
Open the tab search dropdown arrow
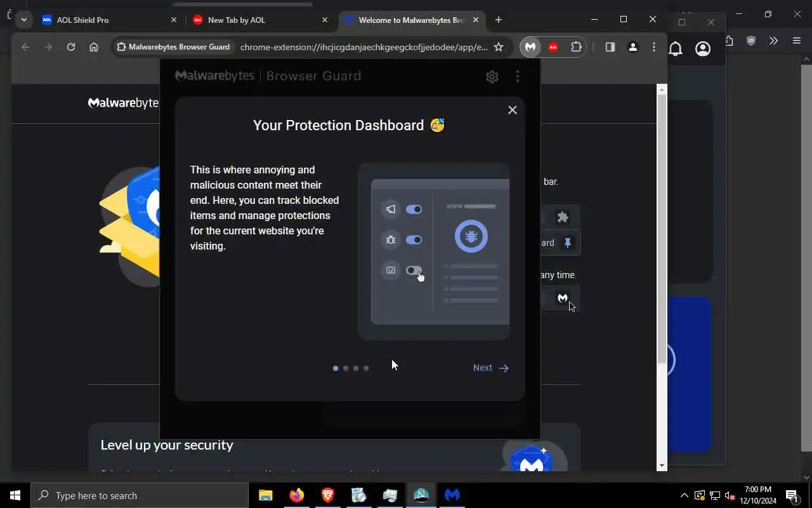23,20
